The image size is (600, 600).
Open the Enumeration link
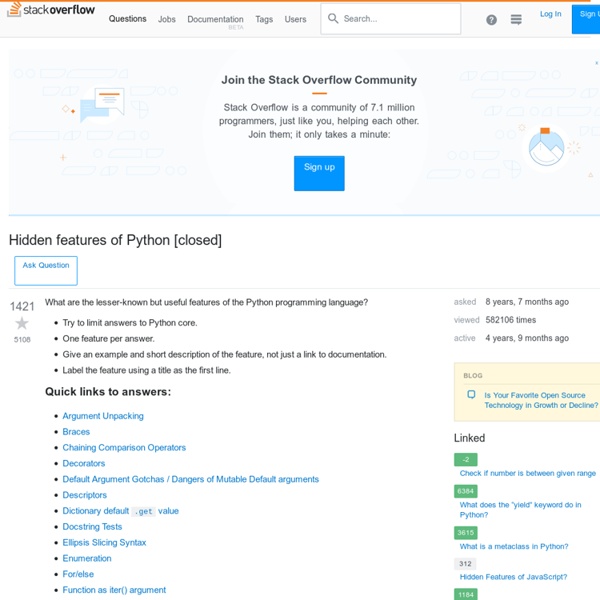coord(87,558)
